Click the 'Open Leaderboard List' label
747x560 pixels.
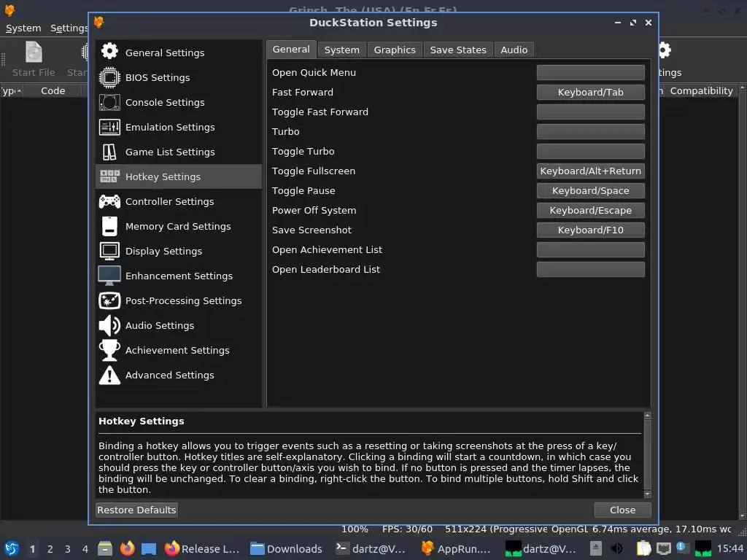(x=326, y=269)
